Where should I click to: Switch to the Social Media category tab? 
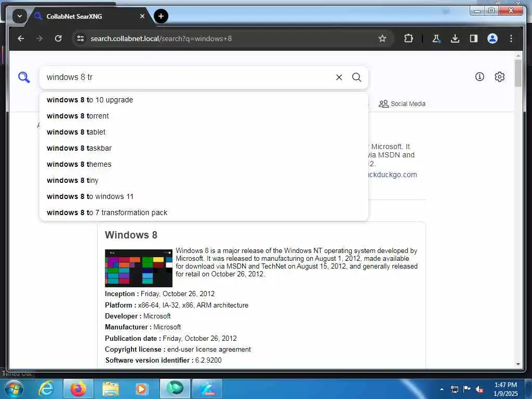point(402,104)
